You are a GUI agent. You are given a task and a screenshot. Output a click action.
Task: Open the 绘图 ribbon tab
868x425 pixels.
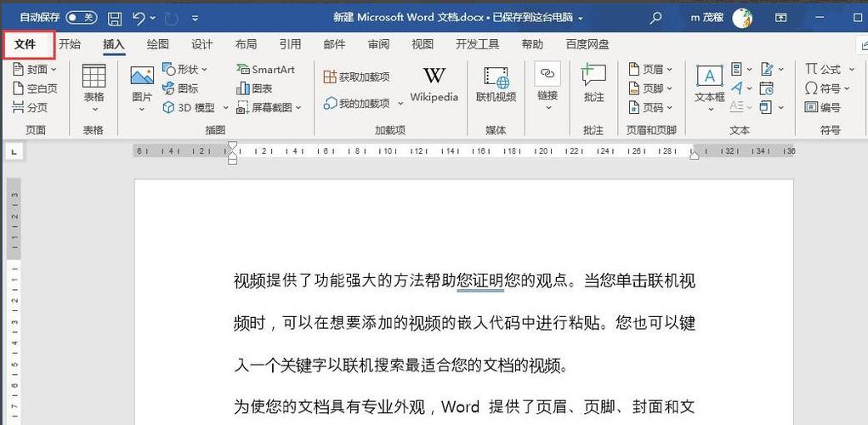point(158,45)
